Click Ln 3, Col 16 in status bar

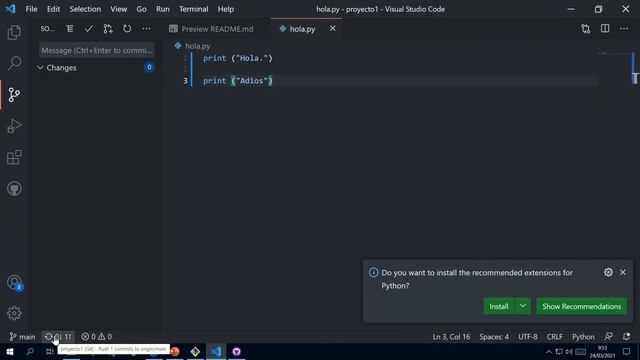(451, 337)
